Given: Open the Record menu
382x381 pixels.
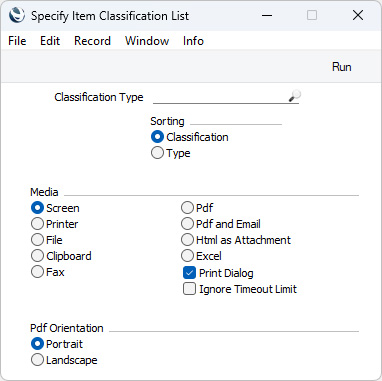Looking at the screenshot, I should pos(92,41).
